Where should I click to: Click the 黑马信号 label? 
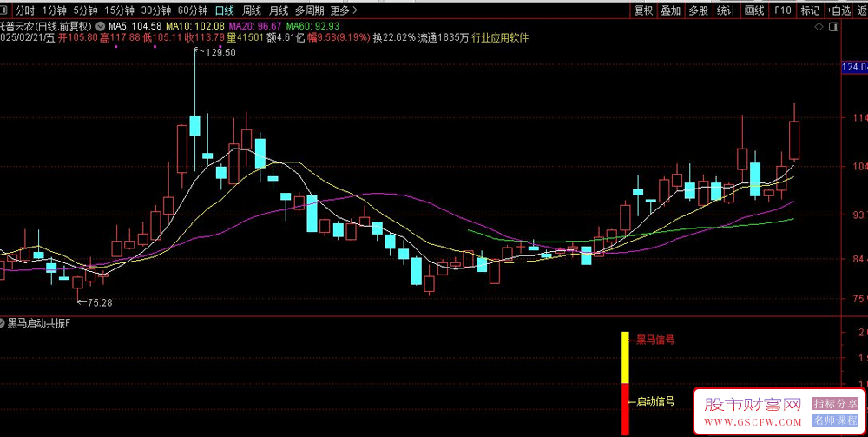654,340
